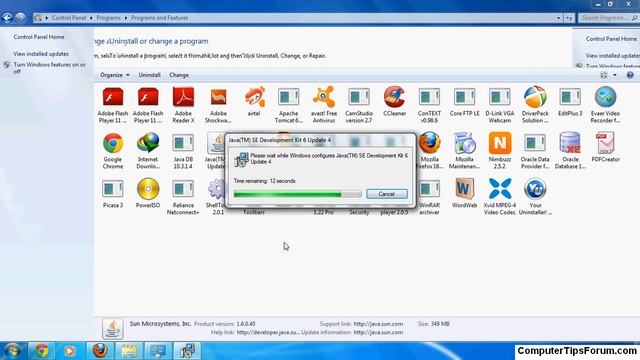Click the Back navigation arrow
640x360 pixels.
(7, 18)
